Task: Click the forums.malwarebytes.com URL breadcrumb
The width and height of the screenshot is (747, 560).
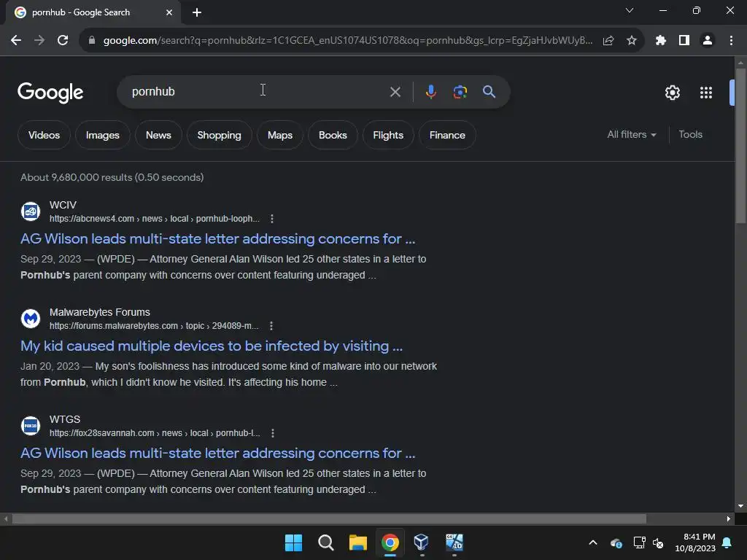Action: (154, 326)
